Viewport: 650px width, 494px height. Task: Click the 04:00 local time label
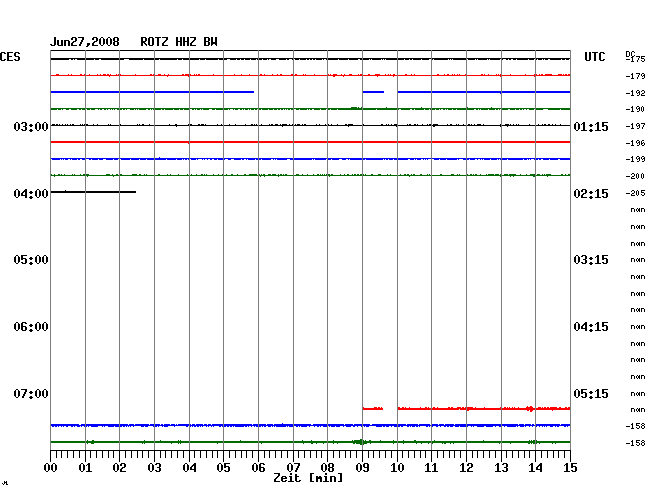(31, 194)
